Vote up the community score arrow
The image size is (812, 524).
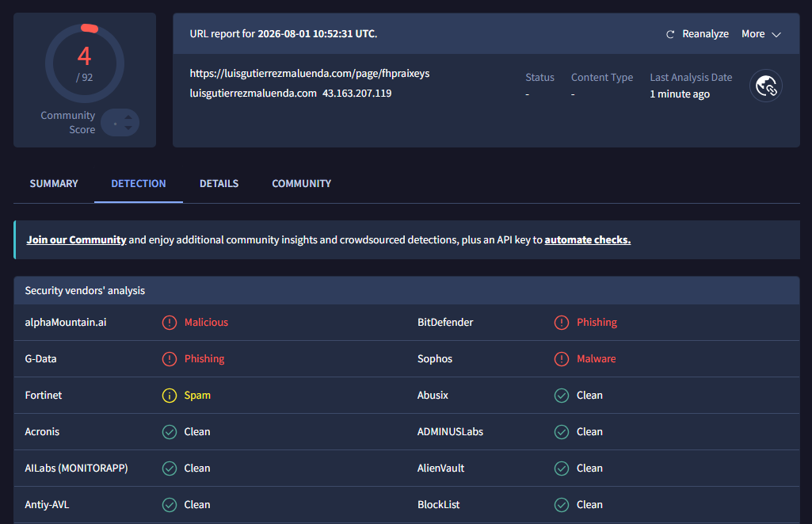point(128,117)
